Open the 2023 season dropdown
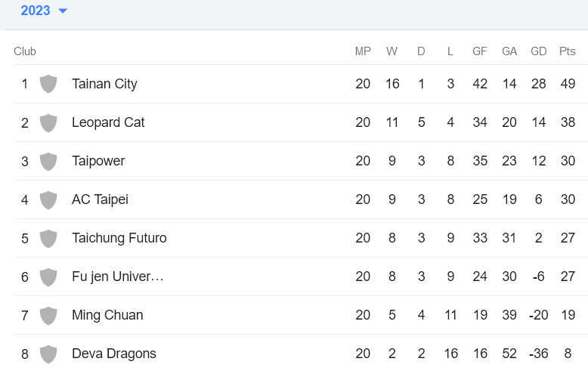 [x=36, y=11]
